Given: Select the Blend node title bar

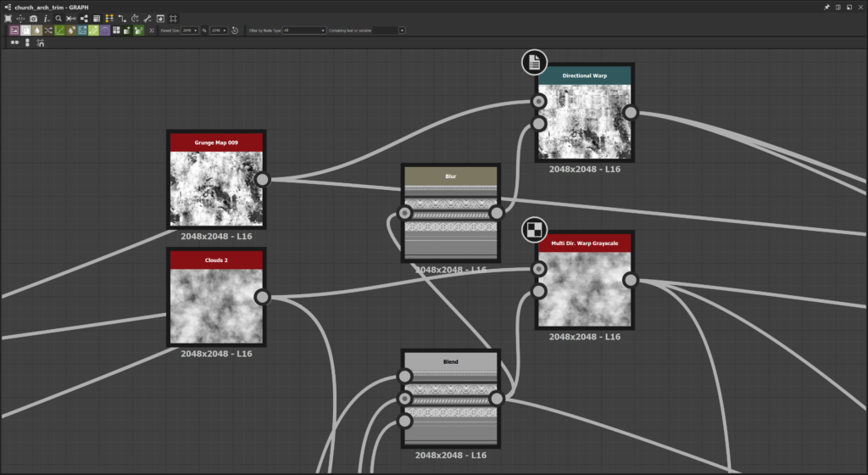Looking at the screenshot, I should coord(450,361).
